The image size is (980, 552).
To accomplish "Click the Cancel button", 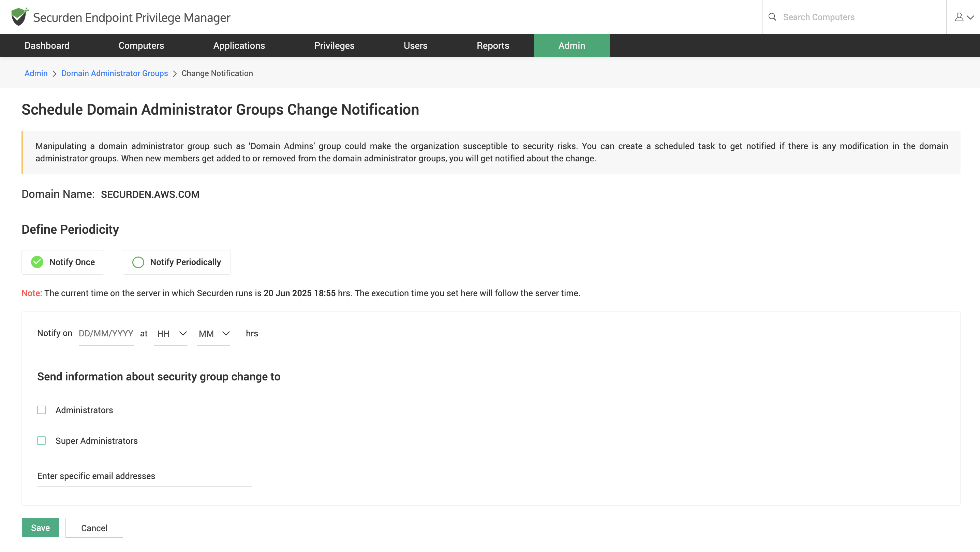I will pos(94,528).
